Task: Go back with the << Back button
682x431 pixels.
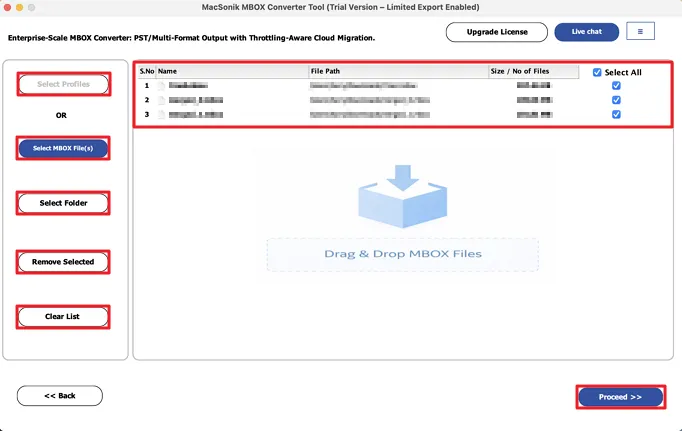Action: click(x=60, y=396)
